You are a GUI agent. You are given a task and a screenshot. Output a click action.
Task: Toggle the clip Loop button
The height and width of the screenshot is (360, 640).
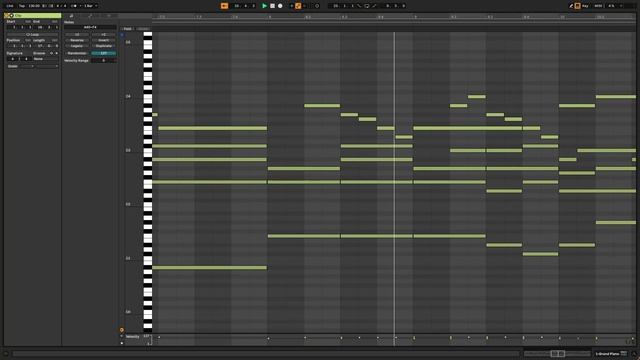[32, 34]
